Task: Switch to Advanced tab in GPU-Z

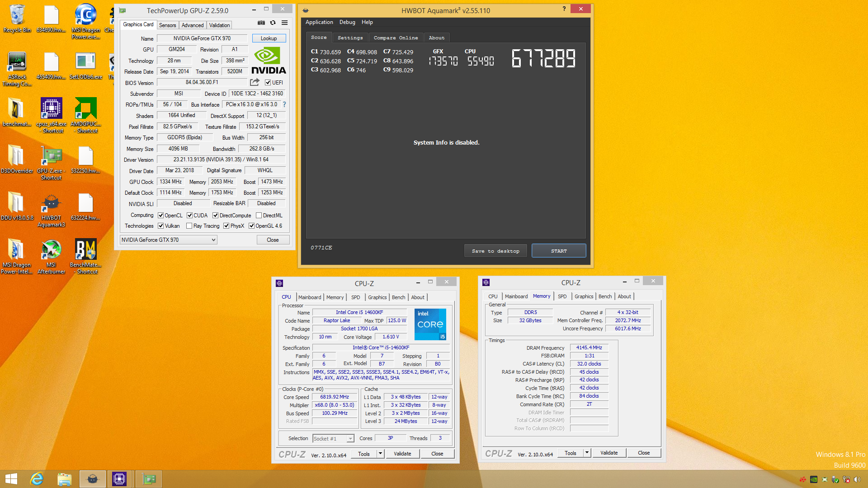Action: [x=193, y=25]
